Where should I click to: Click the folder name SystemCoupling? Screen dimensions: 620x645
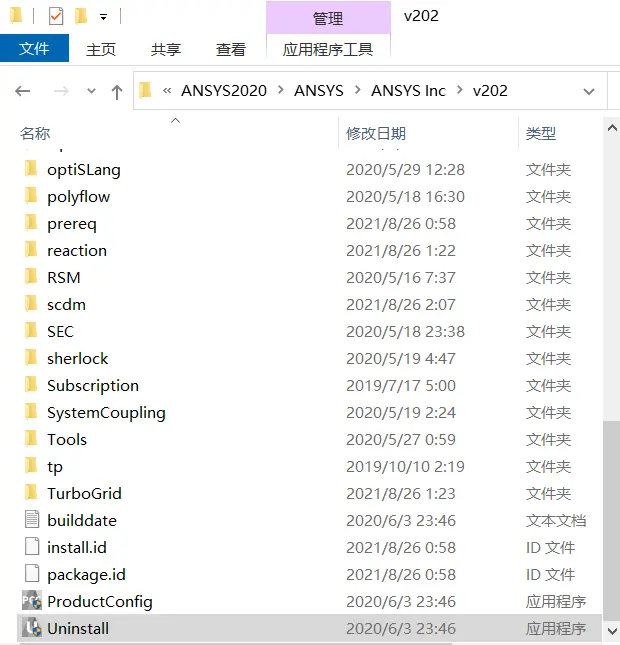click(x=106, y=413)
